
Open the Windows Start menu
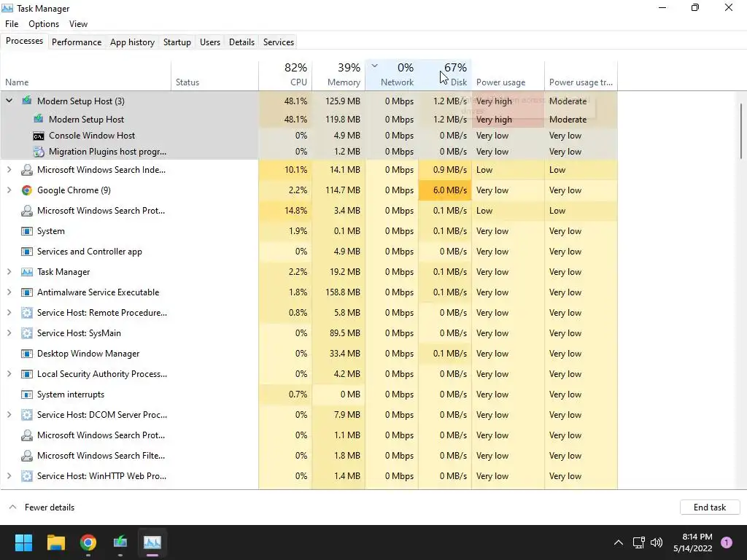23,542
